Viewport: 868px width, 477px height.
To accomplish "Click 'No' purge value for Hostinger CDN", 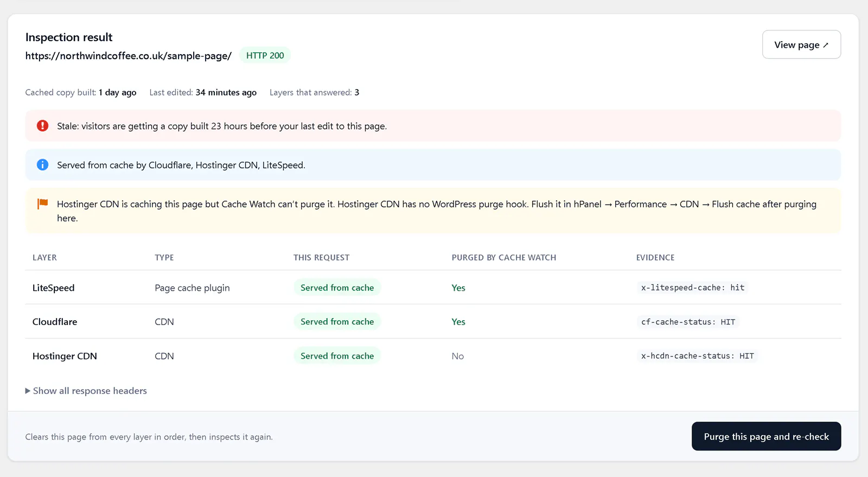I will pyautogui.click(x=458, y=356).
